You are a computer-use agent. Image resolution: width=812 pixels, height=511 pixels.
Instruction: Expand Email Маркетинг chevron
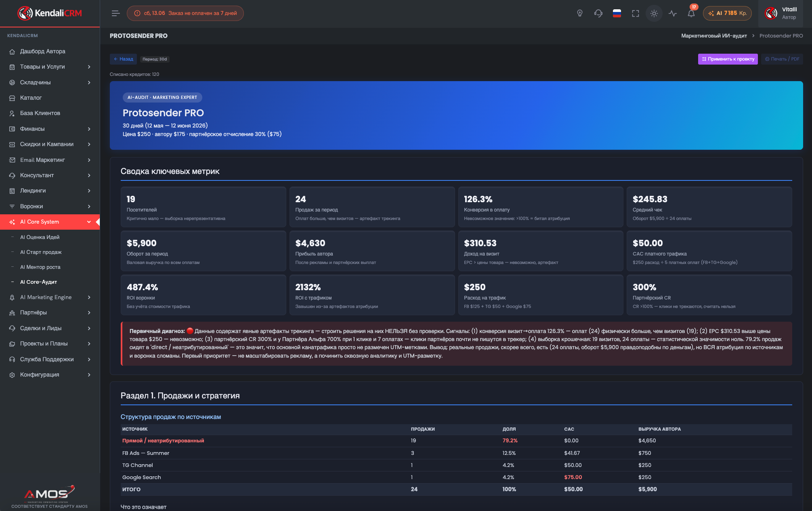click(89, 160)
